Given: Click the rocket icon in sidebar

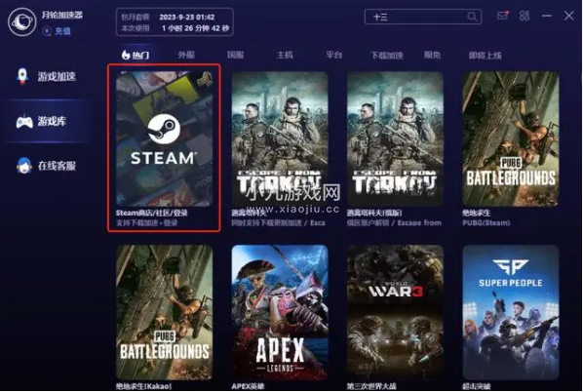Looking at the screenshot, I should (x=22, y=76).
